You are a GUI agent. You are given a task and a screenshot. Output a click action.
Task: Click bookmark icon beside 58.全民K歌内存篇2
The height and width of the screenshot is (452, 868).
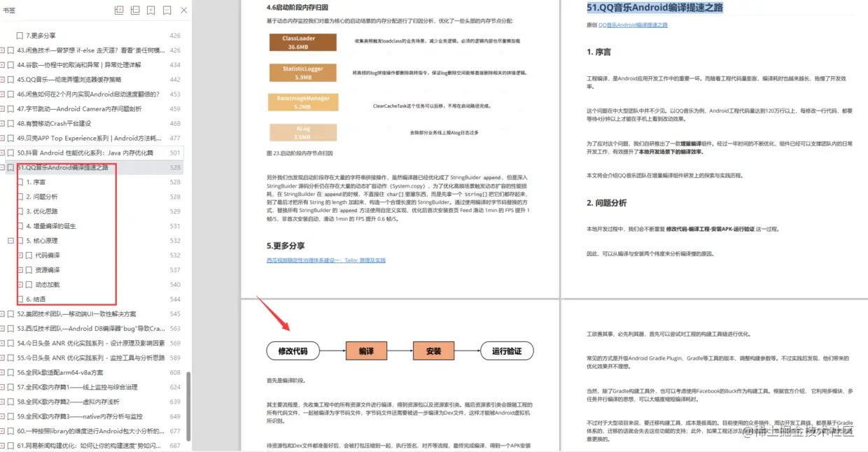(x=10, y=402)
